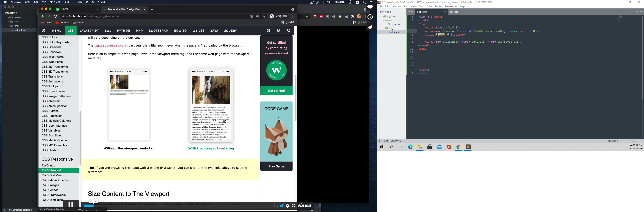Open Tab Size: 4 indentation selector
Screen dimensions: 644x212
[x=613, y=141]
